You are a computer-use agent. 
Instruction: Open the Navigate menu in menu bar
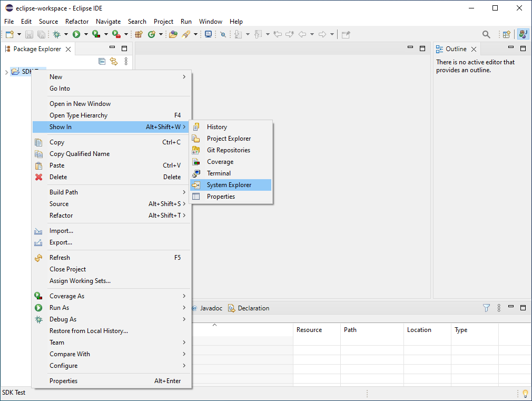(108, 22)
